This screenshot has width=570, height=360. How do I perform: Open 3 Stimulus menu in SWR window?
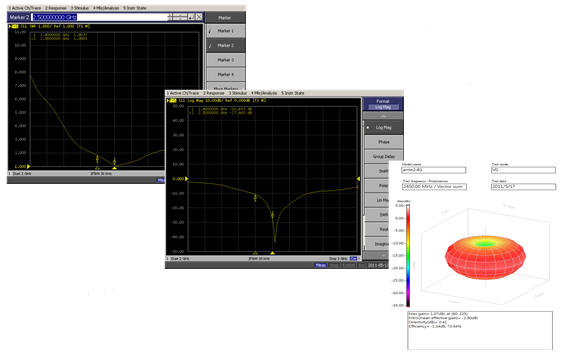(80, 8)
